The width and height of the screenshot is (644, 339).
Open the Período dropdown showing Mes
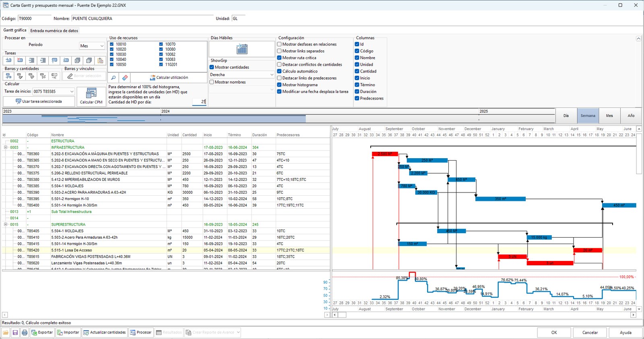pyautogui.click(x=92, y=46)
